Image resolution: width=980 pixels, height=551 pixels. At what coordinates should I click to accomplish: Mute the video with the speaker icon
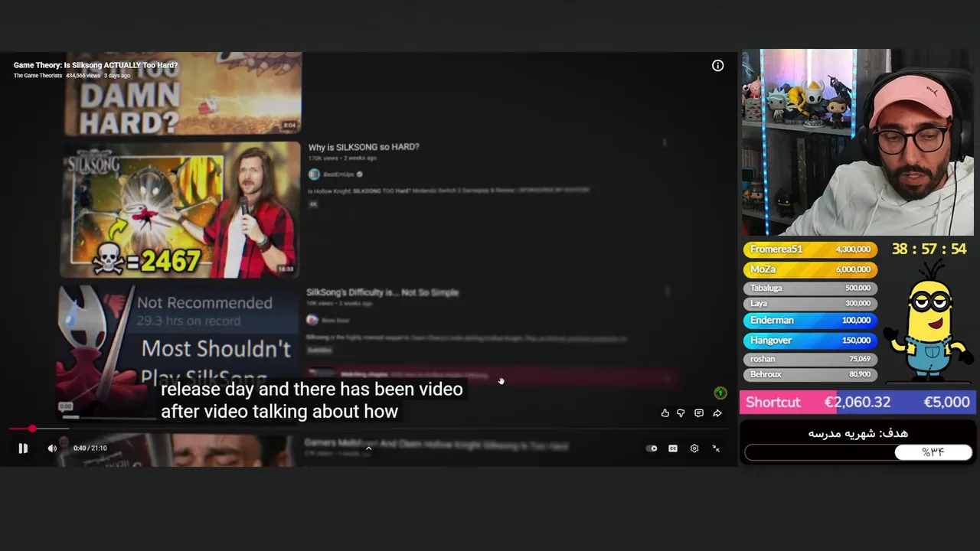coord(52,448)
